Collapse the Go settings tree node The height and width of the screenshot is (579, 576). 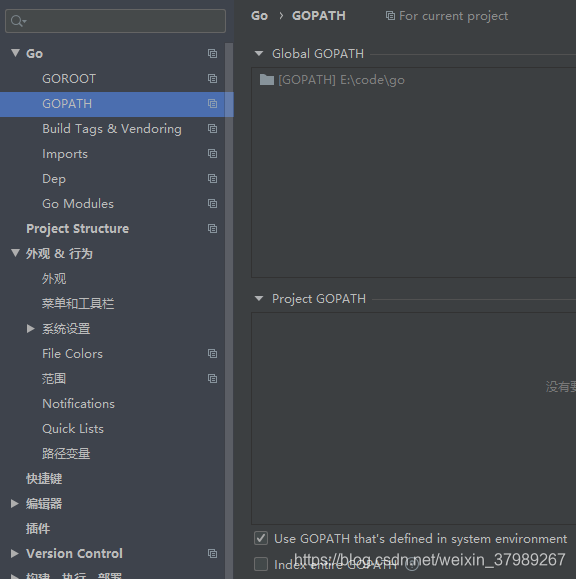coord(15,53)
